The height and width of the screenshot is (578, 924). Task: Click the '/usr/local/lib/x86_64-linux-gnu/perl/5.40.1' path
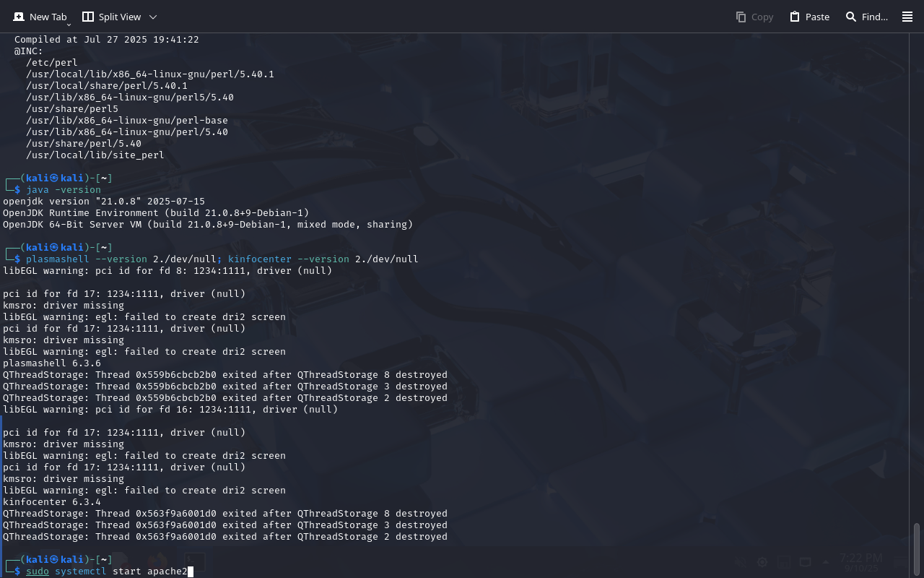(150, 74)
